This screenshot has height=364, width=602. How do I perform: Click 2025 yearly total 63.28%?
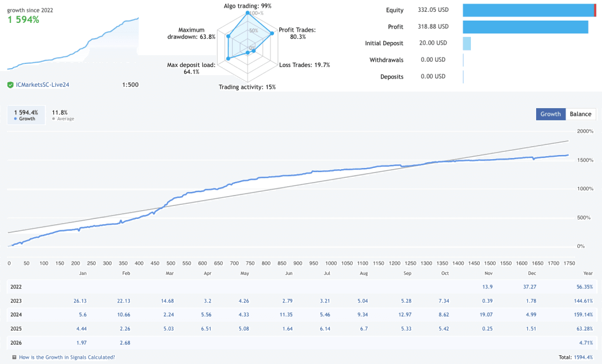(584, 329)
